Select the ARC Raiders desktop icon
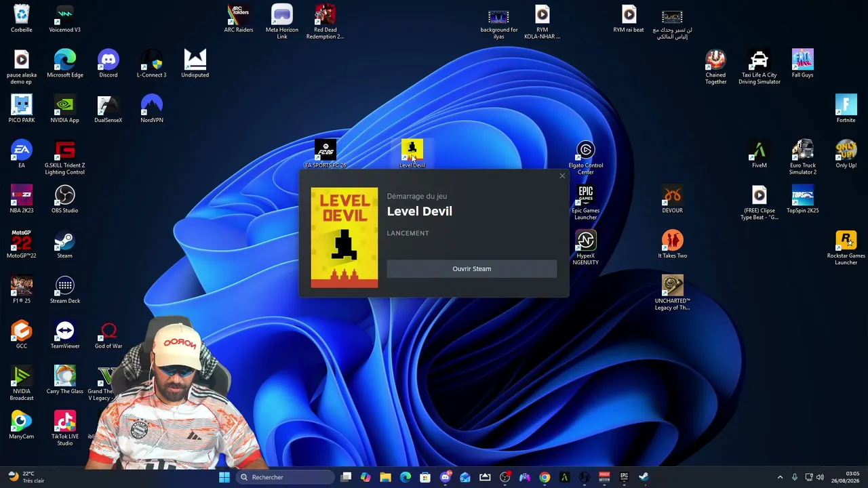 pyautogui.click(x=239, y=19)
